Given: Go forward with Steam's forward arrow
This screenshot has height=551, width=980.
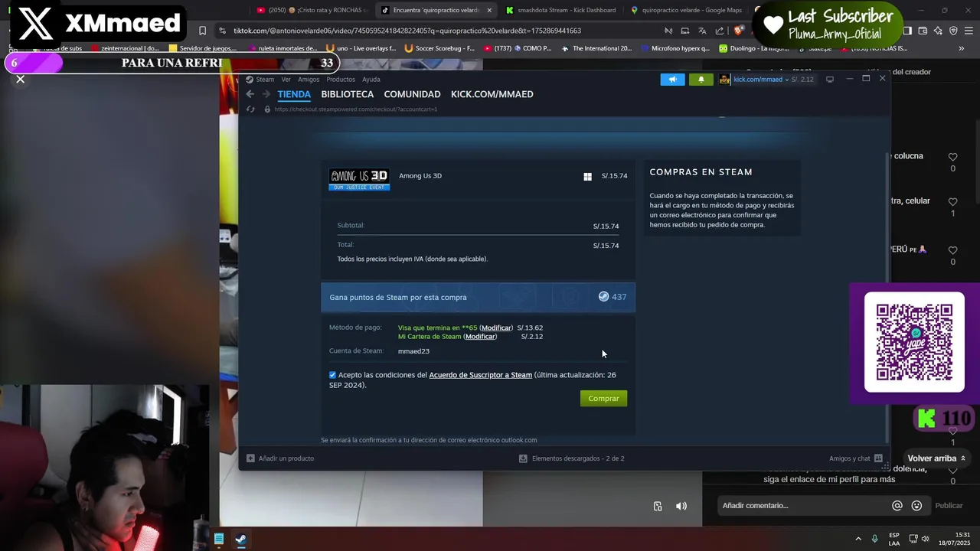Looking at the screenshot, I should [266, 94].
